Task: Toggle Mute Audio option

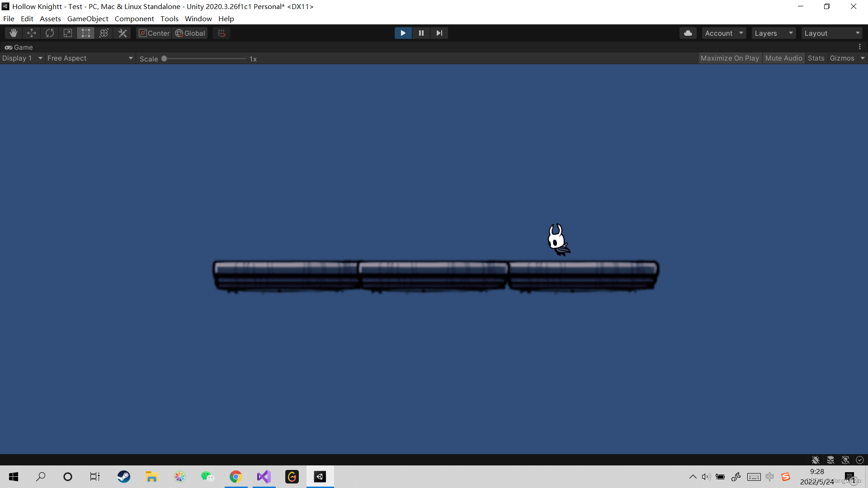Action: 783,58
